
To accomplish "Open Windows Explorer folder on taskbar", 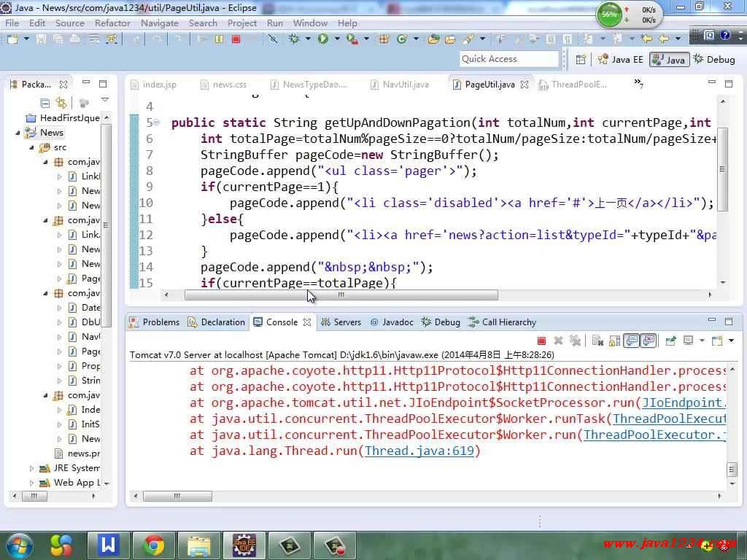I will (198, 545).
